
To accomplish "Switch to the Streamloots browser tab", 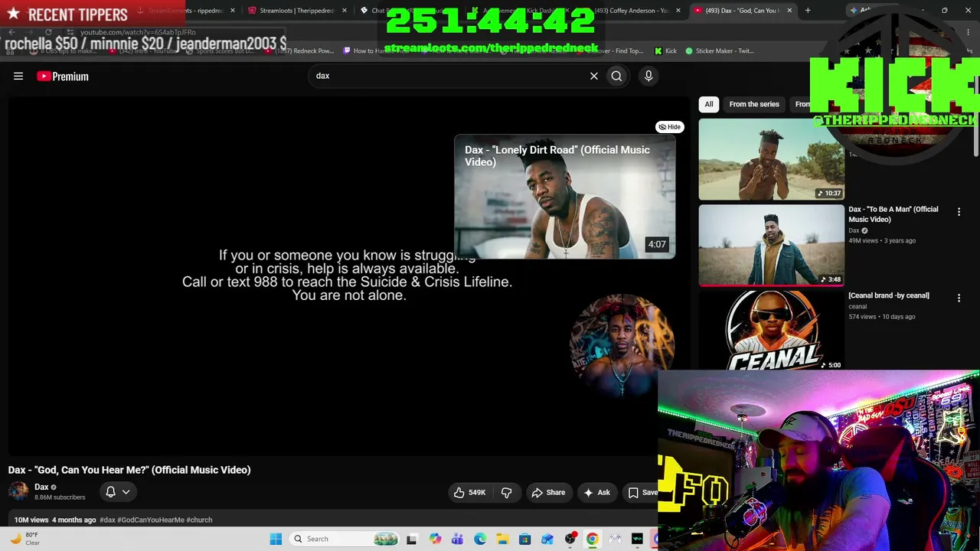I will (x=296, y=11).
